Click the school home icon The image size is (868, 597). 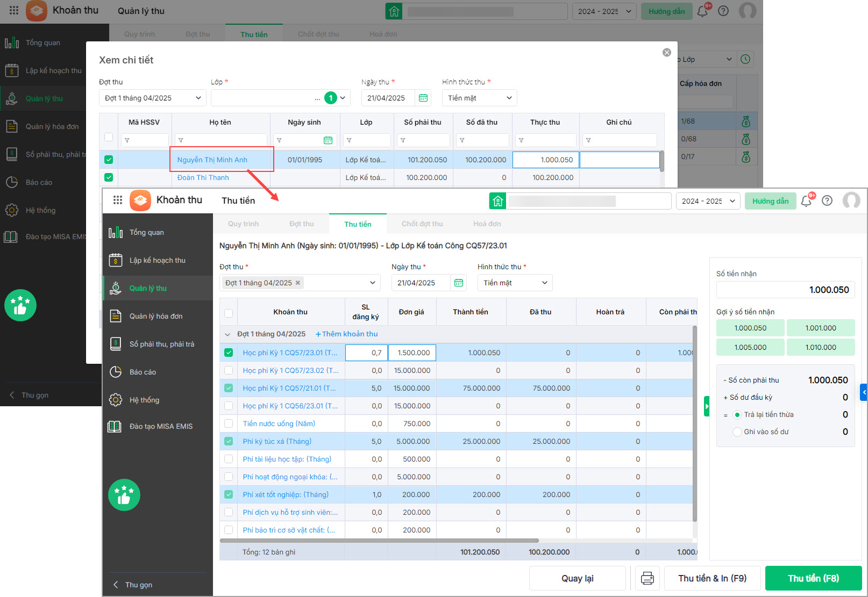[x=498, y=201]
